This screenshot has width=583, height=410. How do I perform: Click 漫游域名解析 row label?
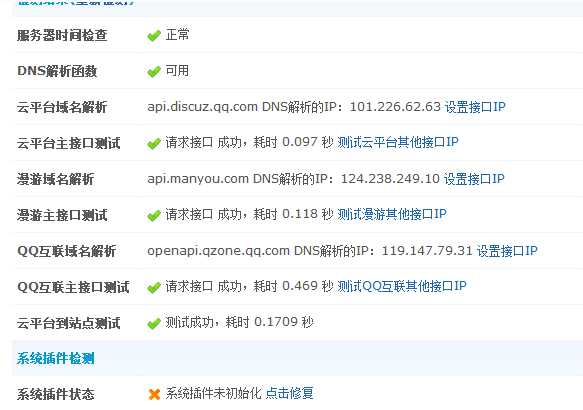(x=55, y=179)
